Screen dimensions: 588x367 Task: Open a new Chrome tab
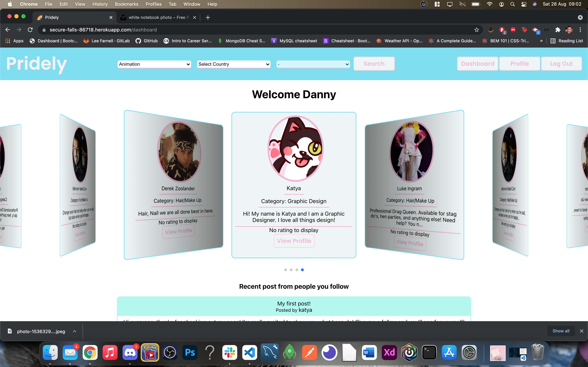[x=208, y=17]
